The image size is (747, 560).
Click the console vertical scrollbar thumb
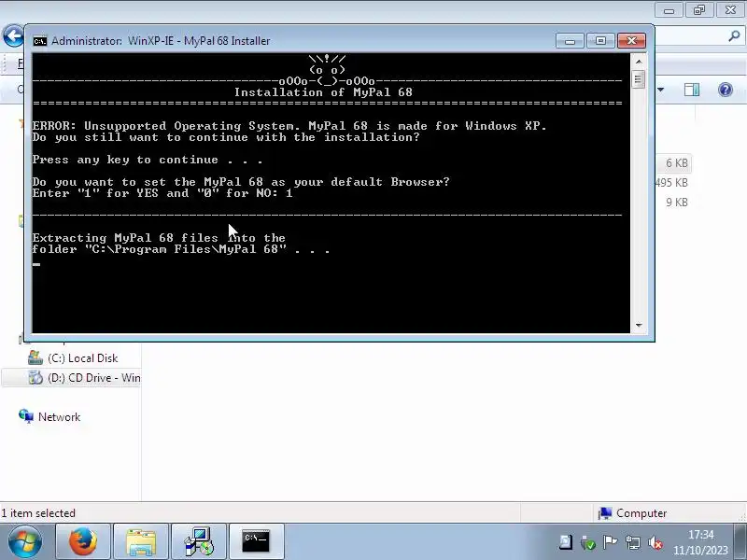tap(639, 79)
